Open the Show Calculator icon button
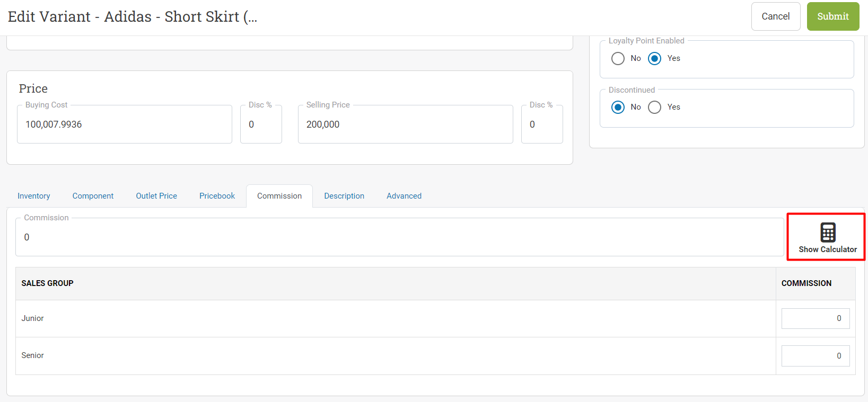This screenshot has height=402, width=868. coord(827,237)
